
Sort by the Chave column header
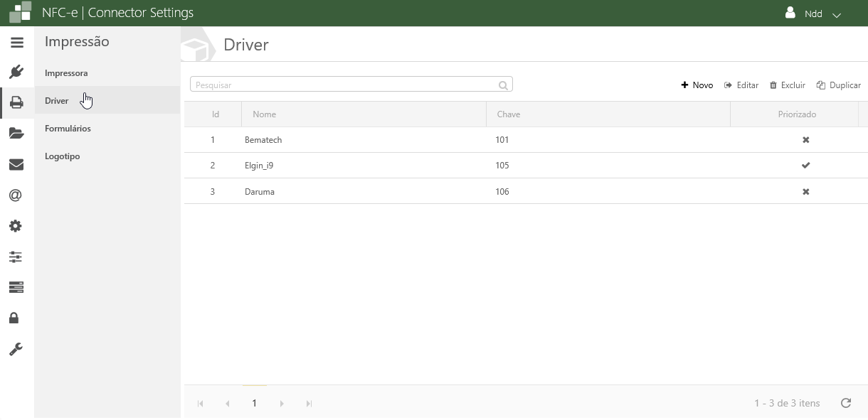tap(508, 114)
